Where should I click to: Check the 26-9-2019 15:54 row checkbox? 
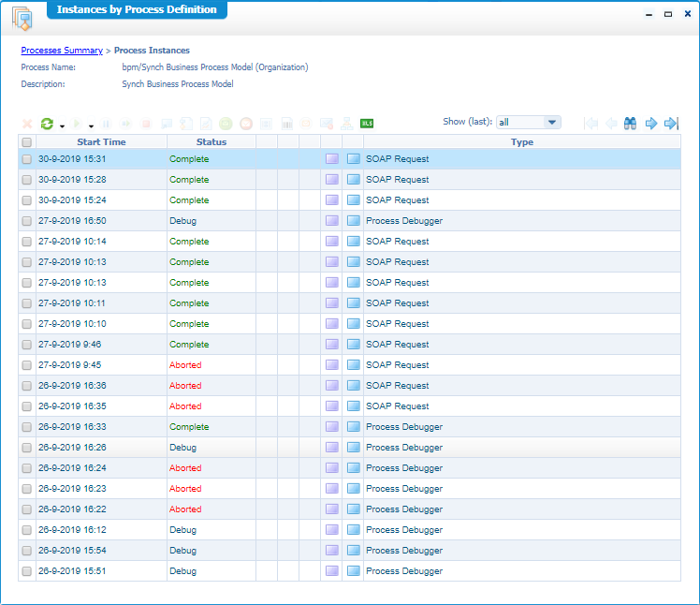coord(27,551)
